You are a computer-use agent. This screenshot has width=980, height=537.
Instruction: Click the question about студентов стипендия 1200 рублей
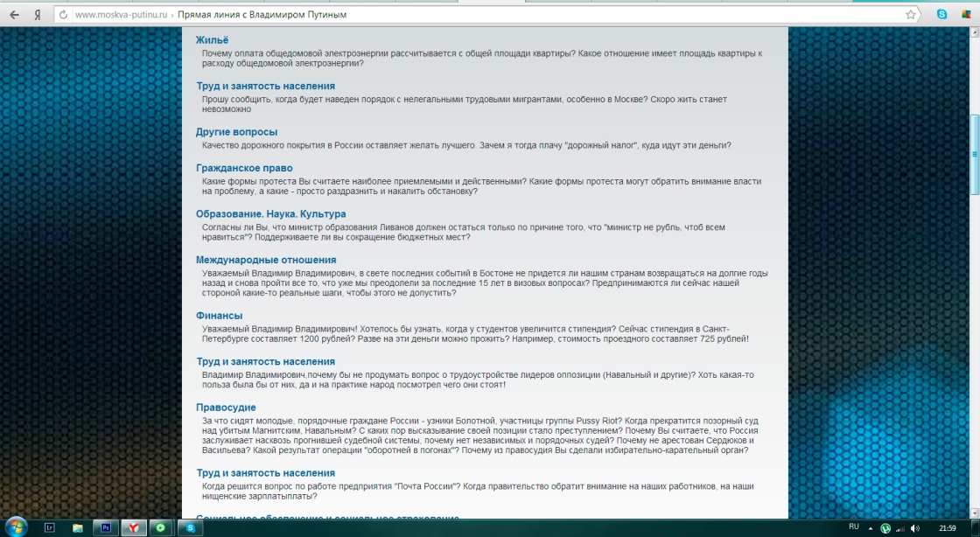tap(475, 334)
